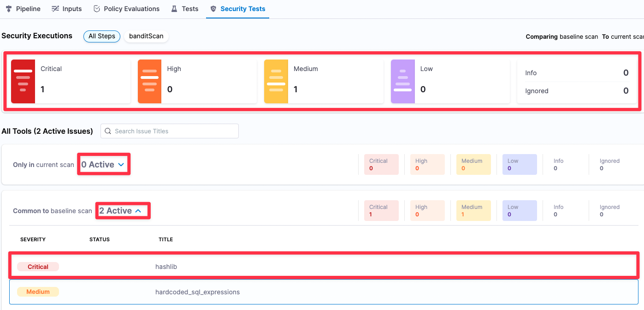Click the Policy Evaluations shield icon

96,9
